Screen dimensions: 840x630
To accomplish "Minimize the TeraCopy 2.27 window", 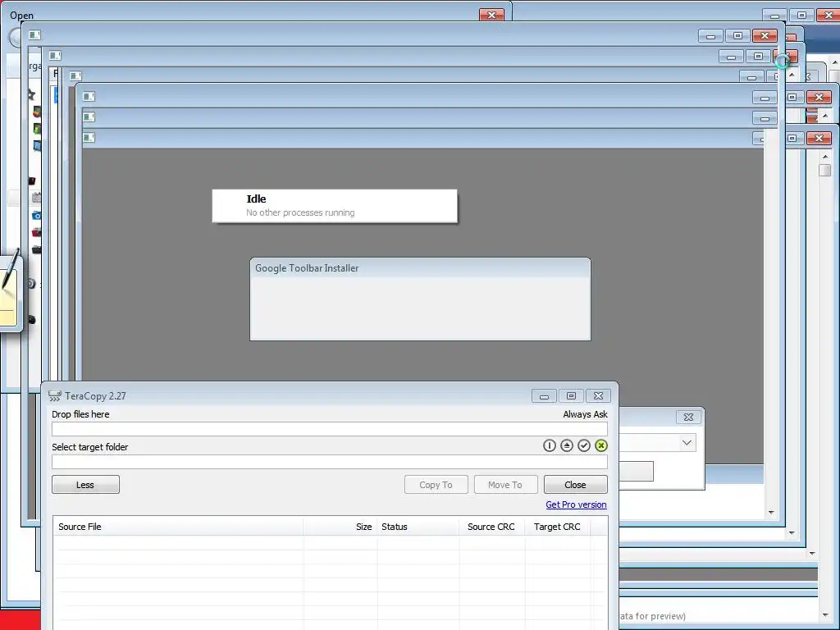I will tap(544, 396).
